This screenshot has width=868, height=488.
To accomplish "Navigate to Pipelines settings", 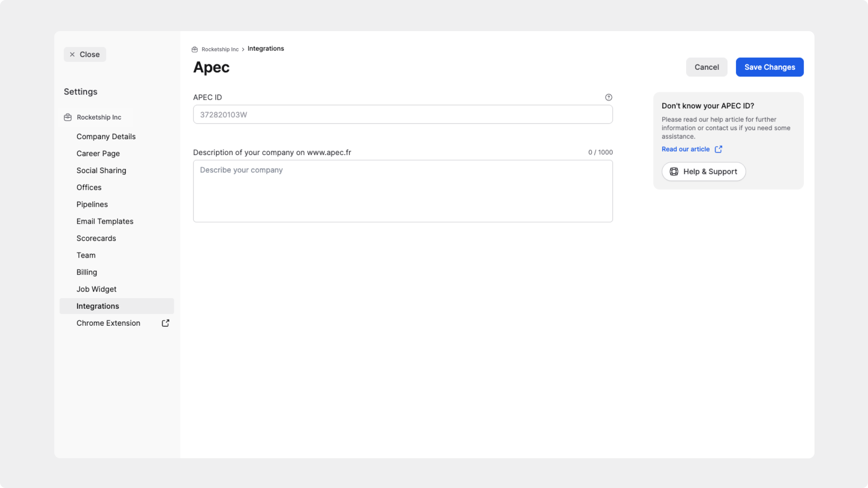I will click(92, 204).
